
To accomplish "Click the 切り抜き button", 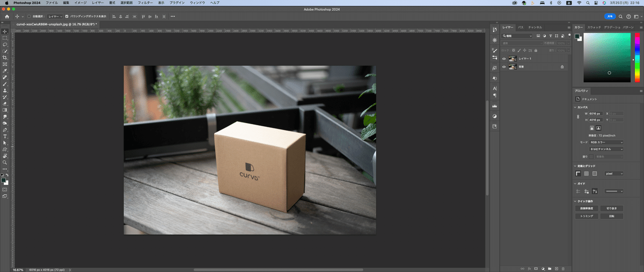I will pos(612,208).
